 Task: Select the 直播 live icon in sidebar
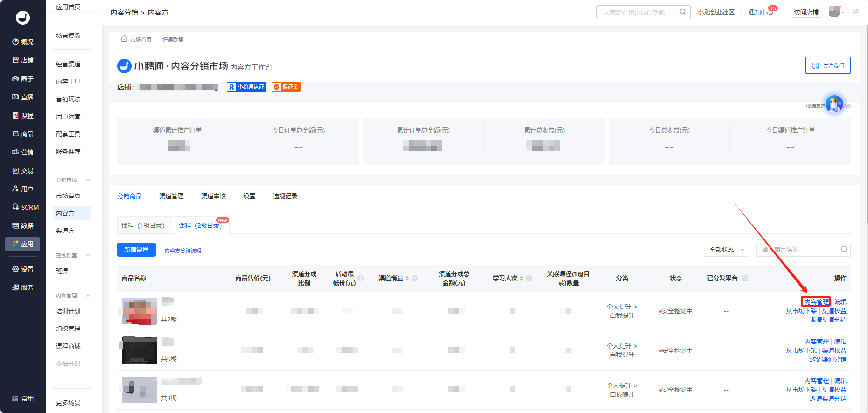tap(15, 97)
